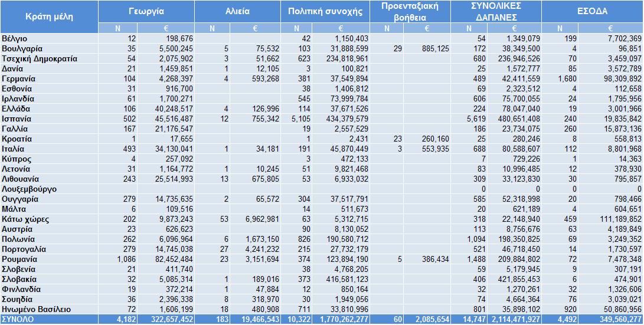Click the ΣΥΝΟΛΙΚΕΣ ΔΑΠΑΝΕΣ header
Screen dimensions: 644x325
tap(496, 11)
